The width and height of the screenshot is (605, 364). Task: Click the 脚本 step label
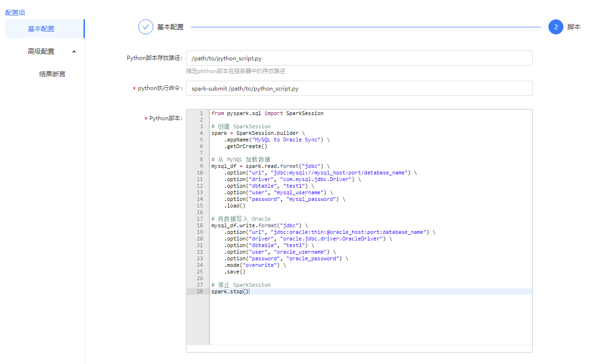click(574, 27)
